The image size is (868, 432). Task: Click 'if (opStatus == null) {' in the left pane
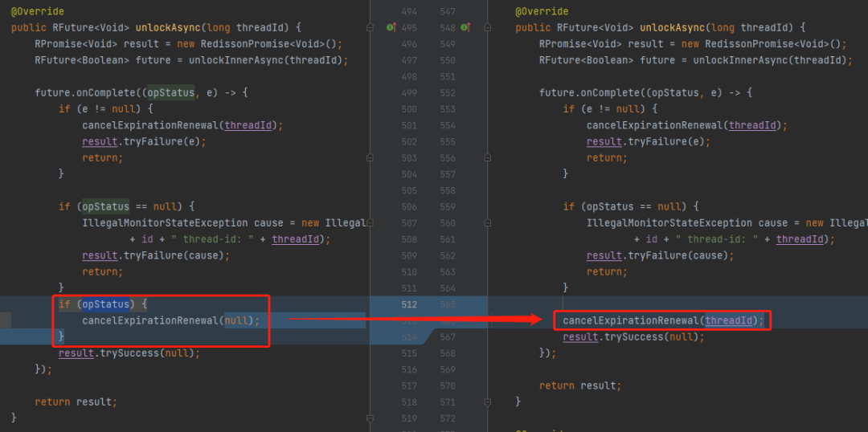click(x=127, y=206)
